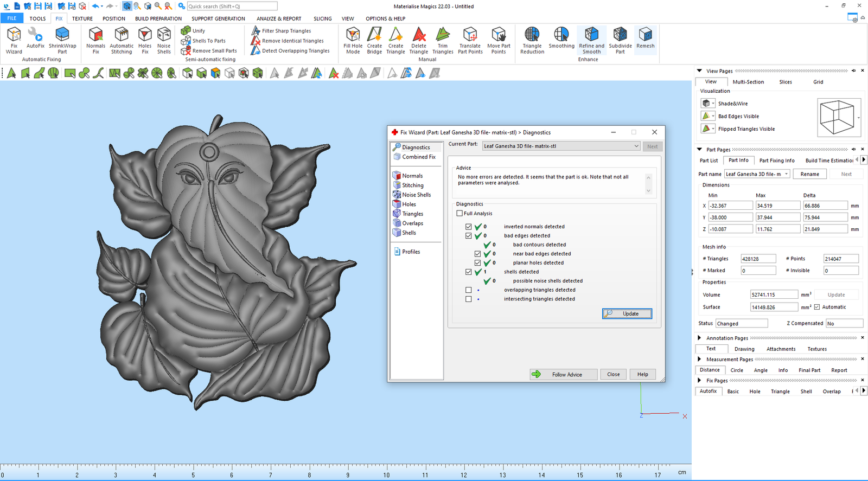868x481 pixels.
Task: Toggle planar holes detected checkbox
Action: coord(478,263)
